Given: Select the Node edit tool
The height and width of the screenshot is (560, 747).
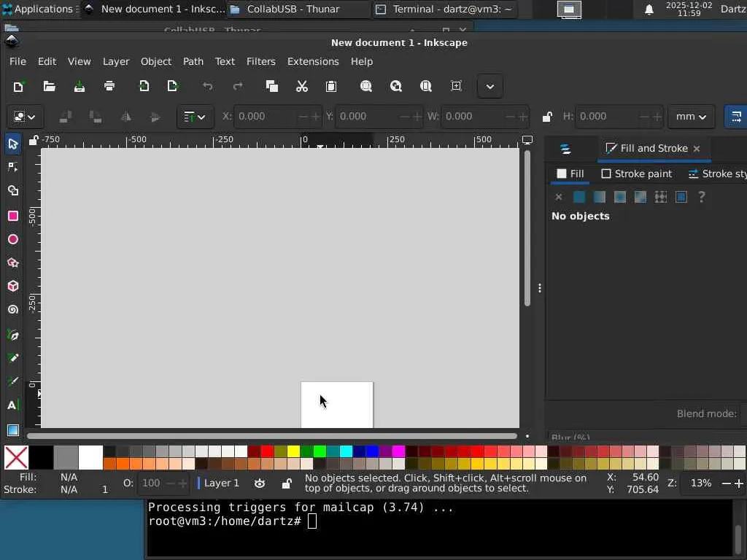Looking at the screenshot, I should (x=13, y=167).
